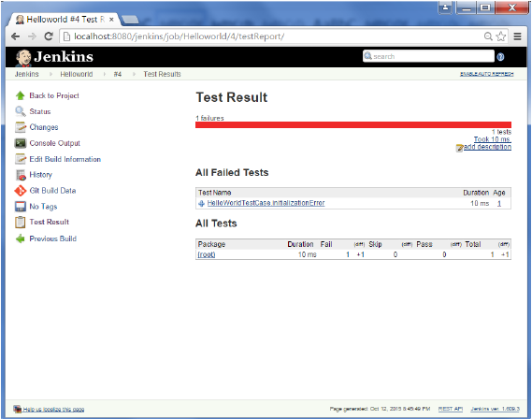532x419 pixels.
Task: Open breadcrumb arrow after Jenkins
Action: (50, 74)
